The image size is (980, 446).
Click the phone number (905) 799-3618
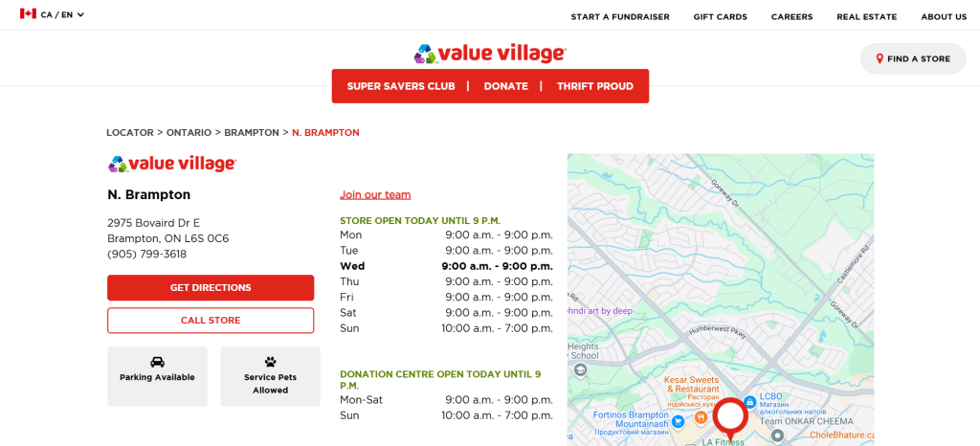(146, 255)
